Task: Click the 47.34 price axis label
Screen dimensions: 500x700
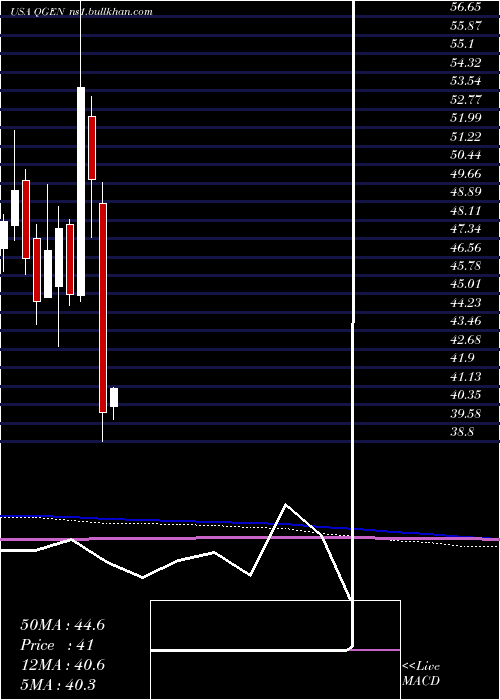Action: pos(465,229)
